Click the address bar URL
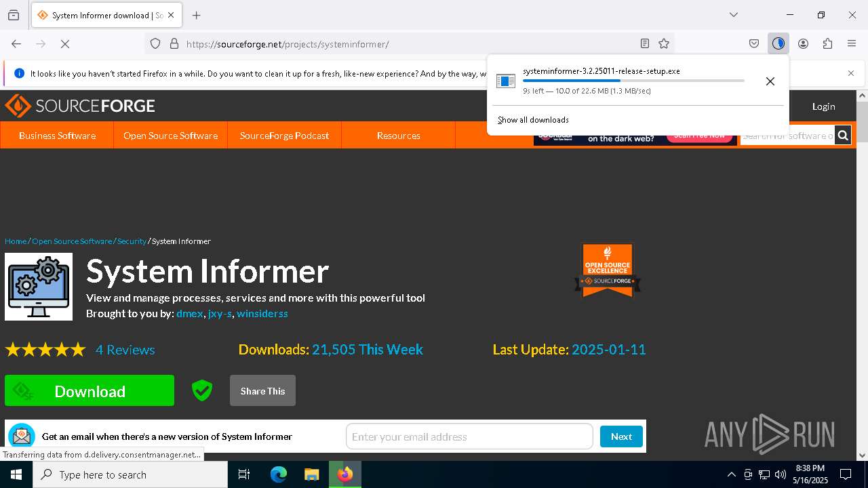 (288, 44)
